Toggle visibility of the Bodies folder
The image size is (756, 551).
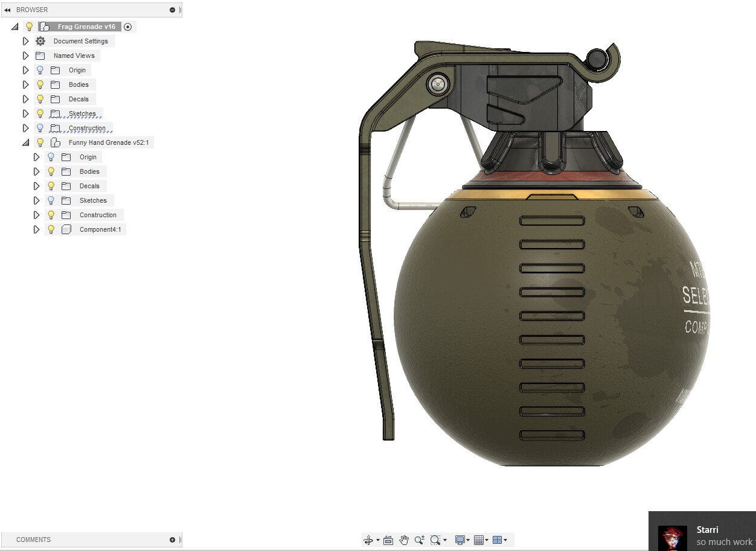click(x=40, y=84)
